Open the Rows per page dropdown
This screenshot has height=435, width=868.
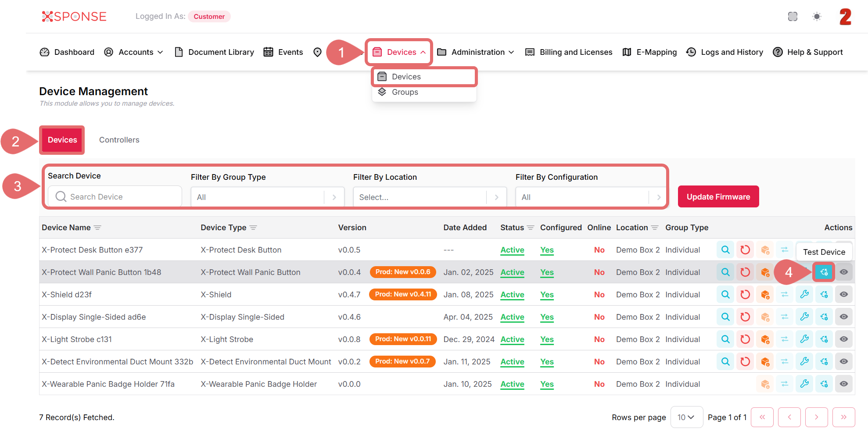point(686,417)
